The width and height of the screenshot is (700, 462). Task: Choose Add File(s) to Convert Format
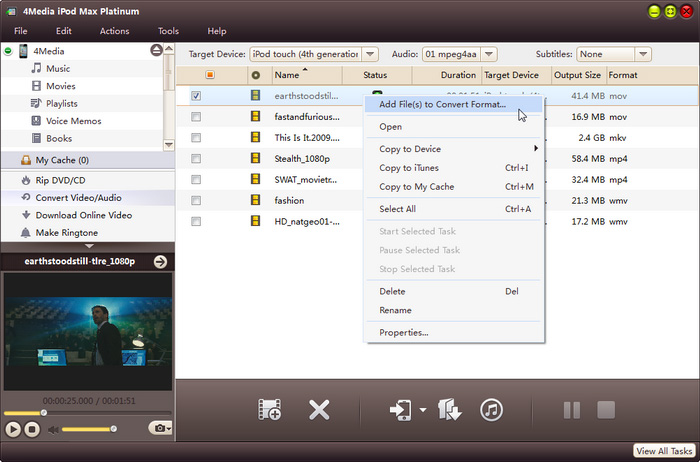[442, 104]
